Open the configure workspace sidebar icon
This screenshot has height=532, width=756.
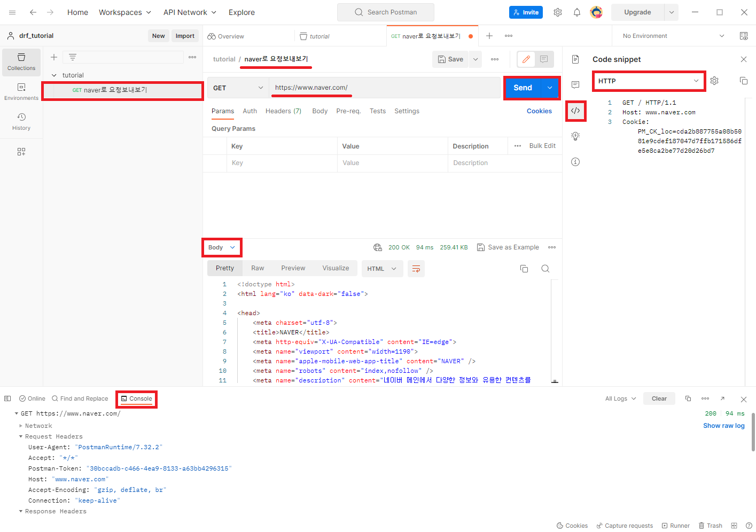(x=21, y=152)
